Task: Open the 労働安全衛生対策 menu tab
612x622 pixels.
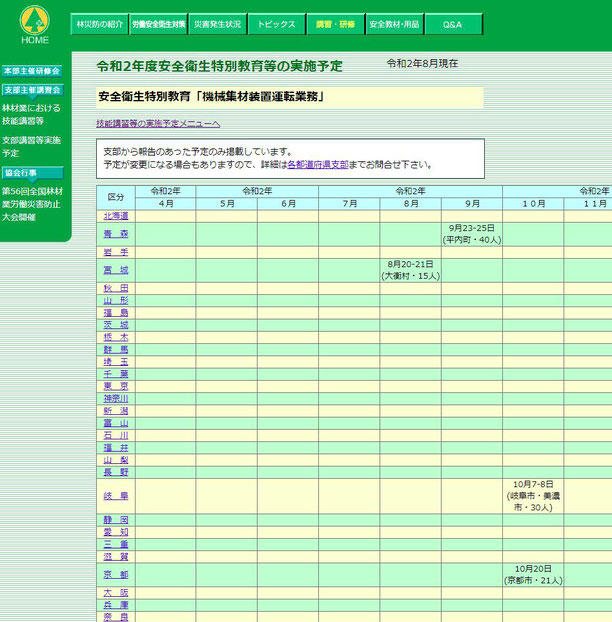Action: pyautogui.click(x=159, y=24)
